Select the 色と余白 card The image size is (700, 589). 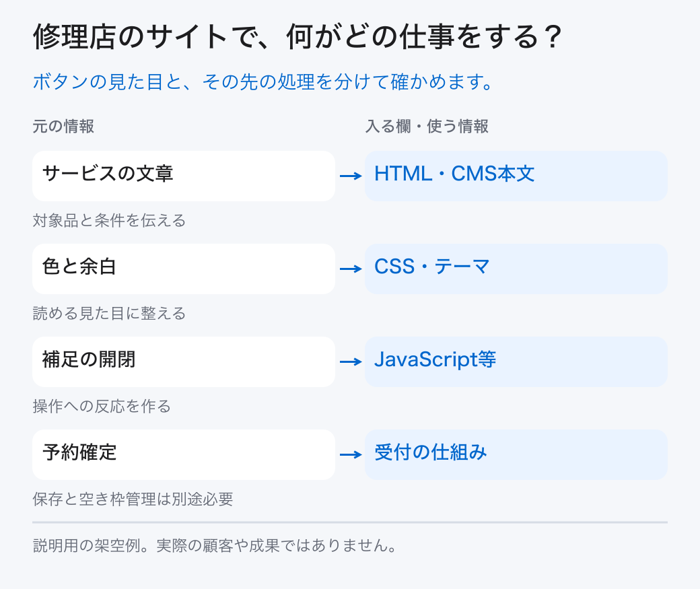coord(184,269)
